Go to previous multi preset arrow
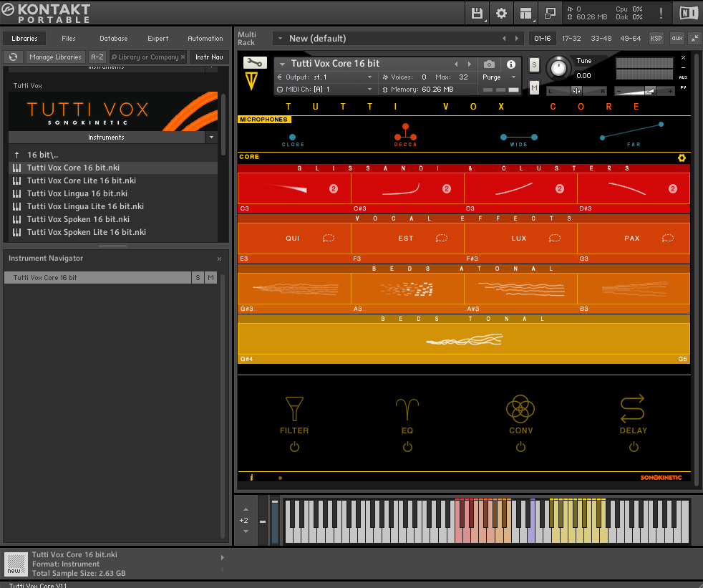703x588 pixels. point(504,39)
